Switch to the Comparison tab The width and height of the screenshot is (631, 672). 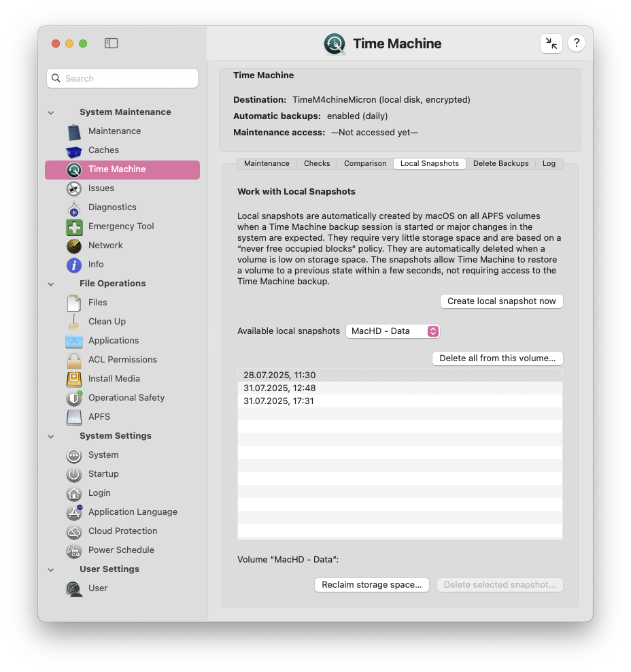tap(365, 164)
